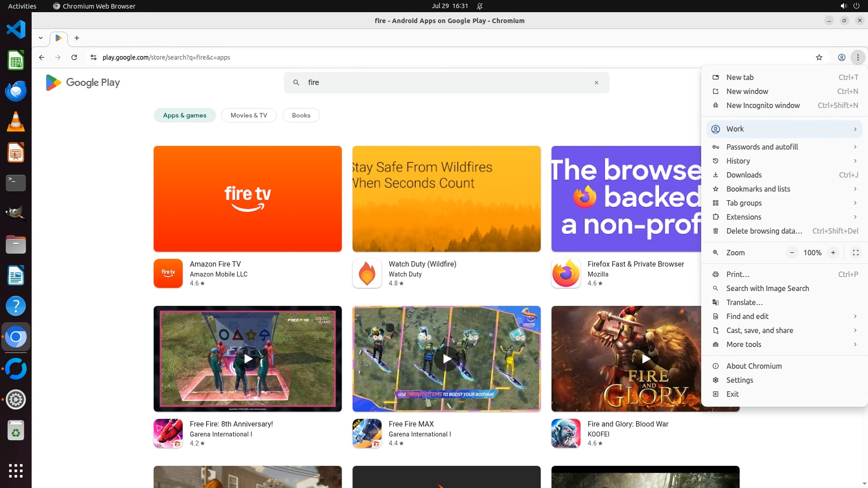The height and width of the screenshot is (488, 868).
Task: Open the site information icon beside URL
Action: tap(93, 57)
